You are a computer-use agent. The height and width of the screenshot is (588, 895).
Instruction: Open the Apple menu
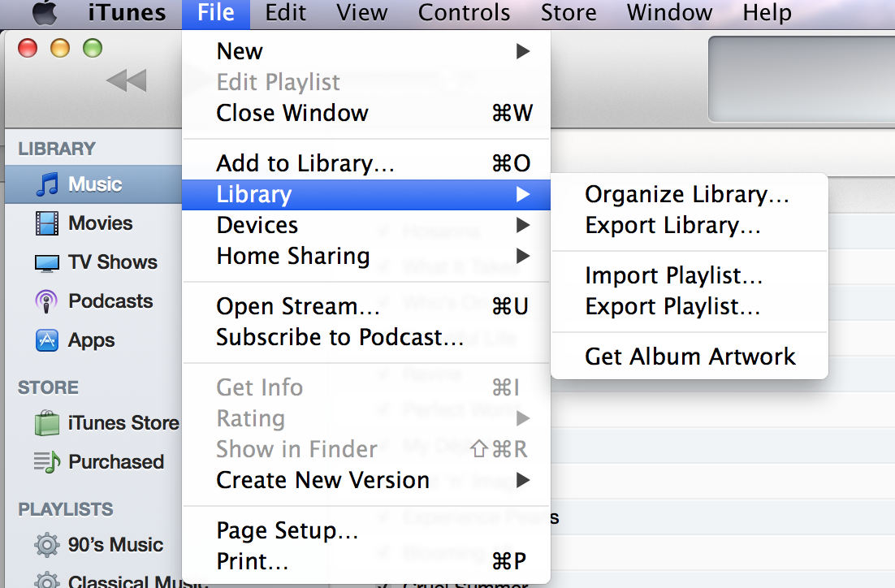point(44,13)
